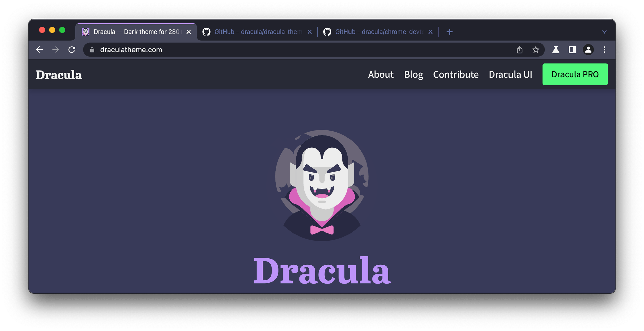Viewport: 644px width, 331px height.
Task: Click inside the address bar
Action: [235, 49]
